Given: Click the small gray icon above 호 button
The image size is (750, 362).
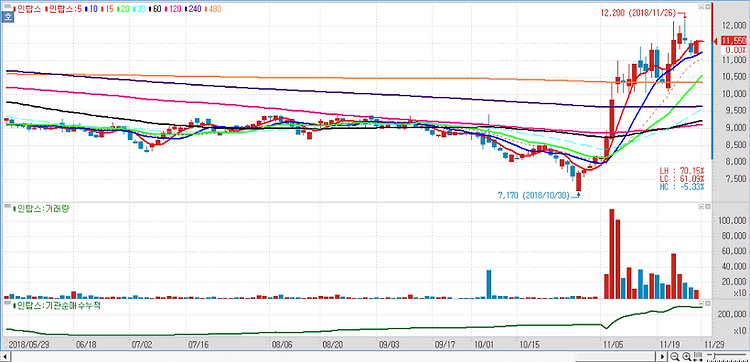Looking at the screenshot, I should point(7,6).
